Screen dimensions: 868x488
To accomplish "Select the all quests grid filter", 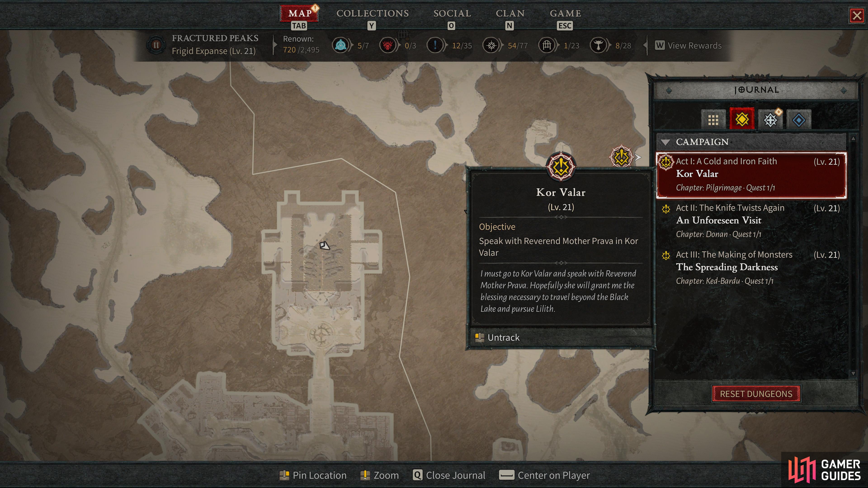I will point(713,120).
